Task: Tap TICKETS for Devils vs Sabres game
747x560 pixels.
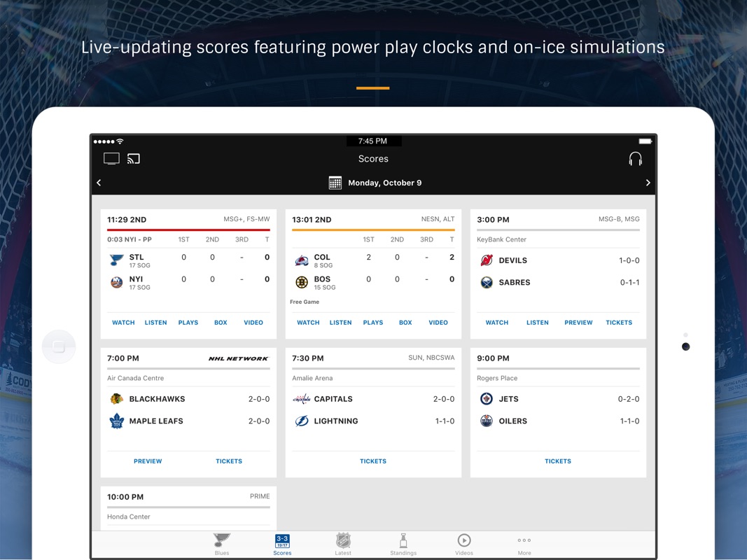Action: [619, 323]
